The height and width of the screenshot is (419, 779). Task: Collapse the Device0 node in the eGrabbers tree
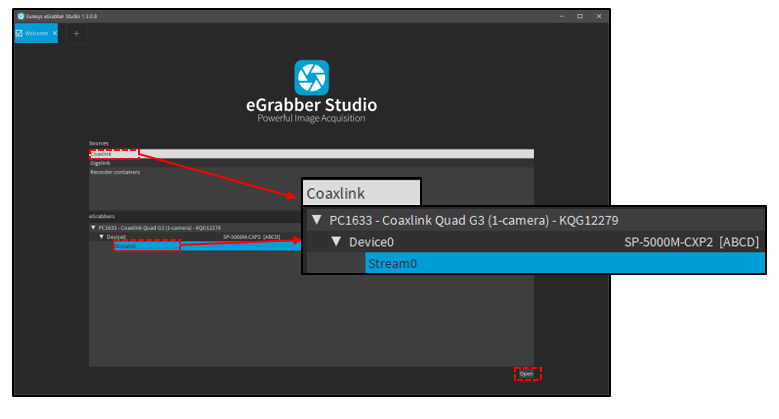point(101,237)
